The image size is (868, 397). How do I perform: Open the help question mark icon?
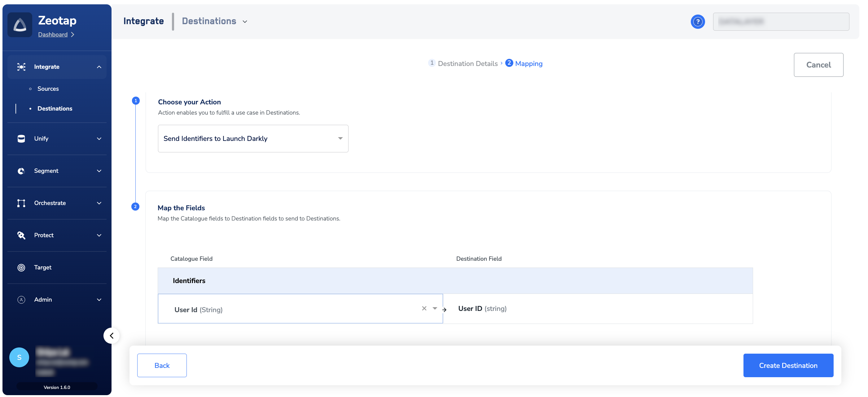(698, 22)
